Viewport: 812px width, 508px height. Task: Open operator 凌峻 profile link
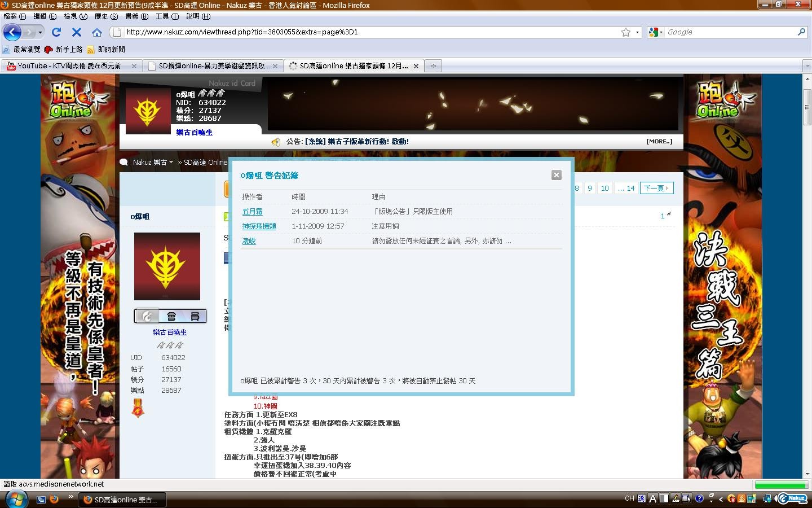coord(249,241)
